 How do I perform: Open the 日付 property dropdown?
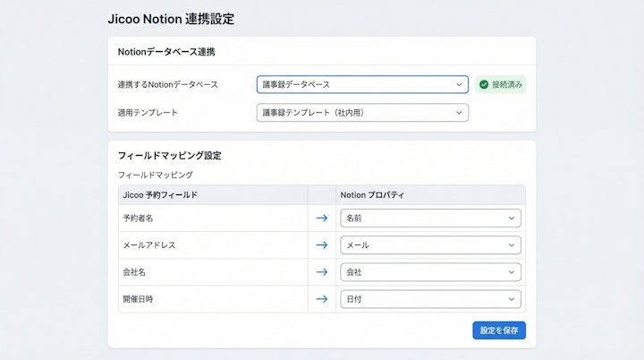pyautogui.click(x=430, y=299)
